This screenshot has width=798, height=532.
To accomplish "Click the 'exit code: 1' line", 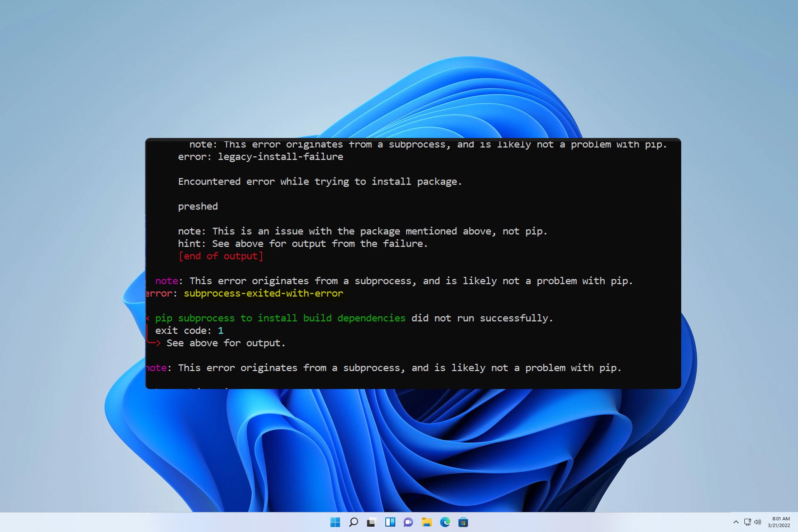I will click(x=190, y=331).
